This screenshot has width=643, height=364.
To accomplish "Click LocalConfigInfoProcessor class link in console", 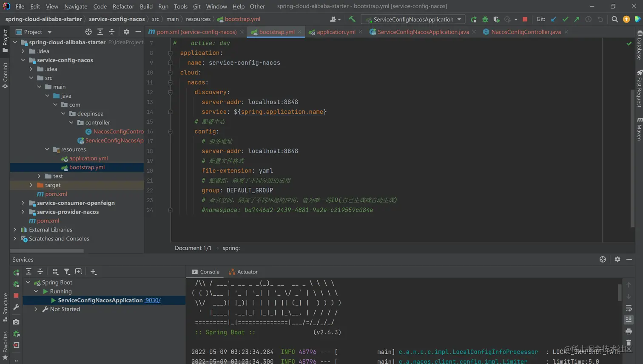I will click(x=468, y=352).
